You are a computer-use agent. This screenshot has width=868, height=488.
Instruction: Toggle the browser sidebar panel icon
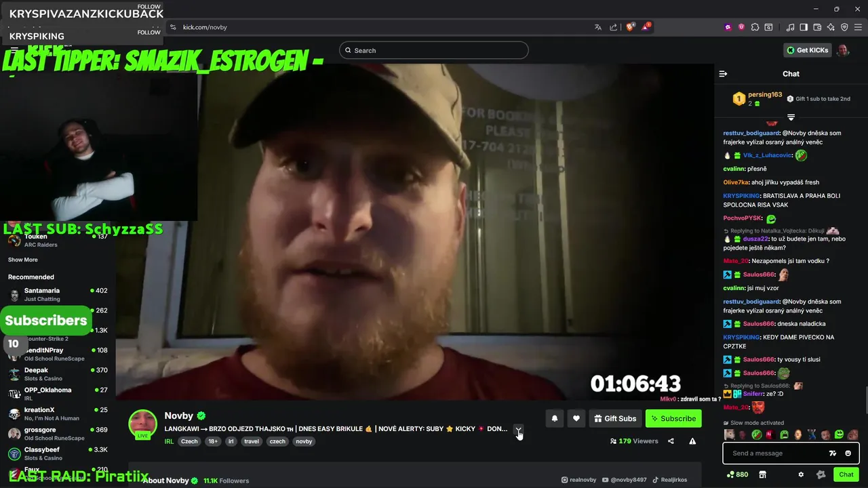(x=804, y=27)
